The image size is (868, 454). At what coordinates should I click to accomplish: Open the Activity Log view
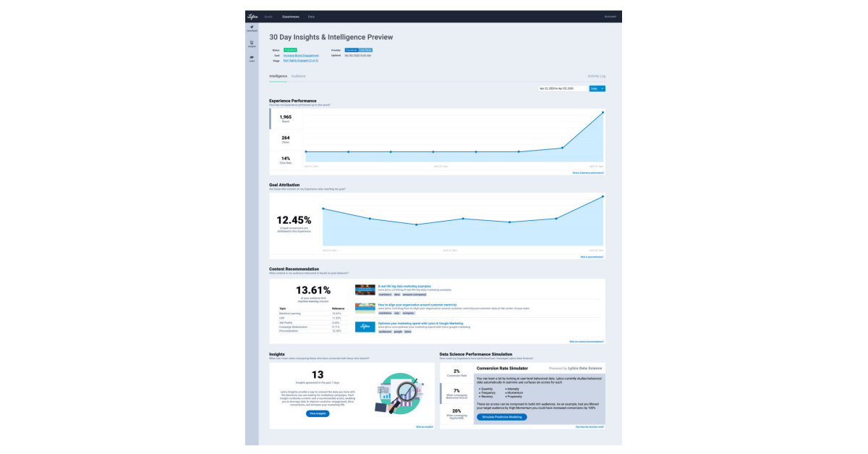pos(596,75)
